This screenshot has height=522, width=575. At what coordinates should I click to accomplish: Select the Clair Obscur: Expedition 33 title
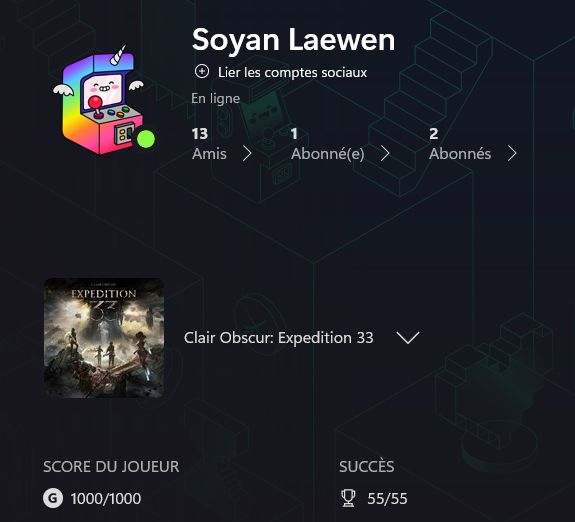pyautogui.click(x=278, y=337)
